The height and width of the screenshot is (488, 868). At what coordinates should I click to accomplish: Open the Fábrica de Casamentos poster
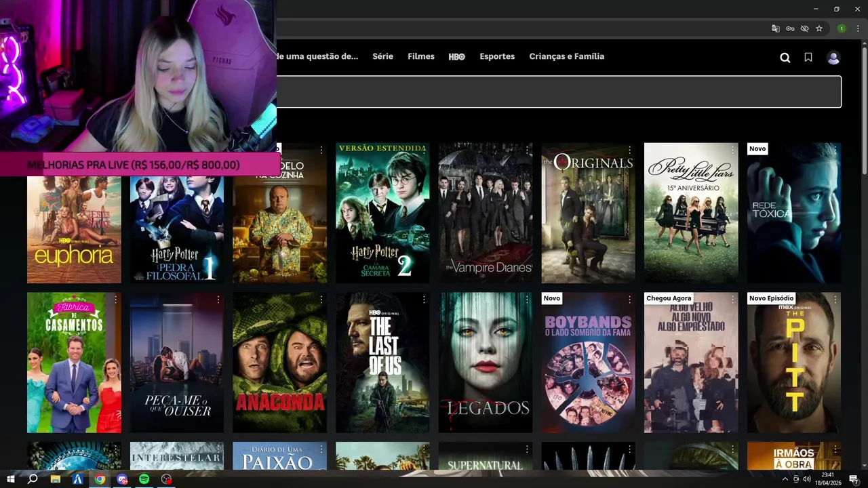(x=74, y=363)
